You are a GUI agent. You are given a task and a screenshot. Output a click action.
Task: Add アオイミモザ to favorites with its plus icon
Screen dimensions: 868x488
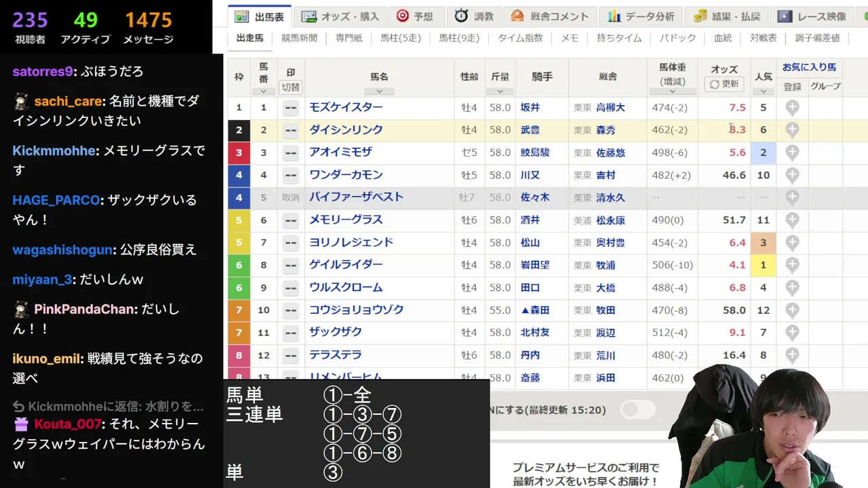click(x=792, y=152)
